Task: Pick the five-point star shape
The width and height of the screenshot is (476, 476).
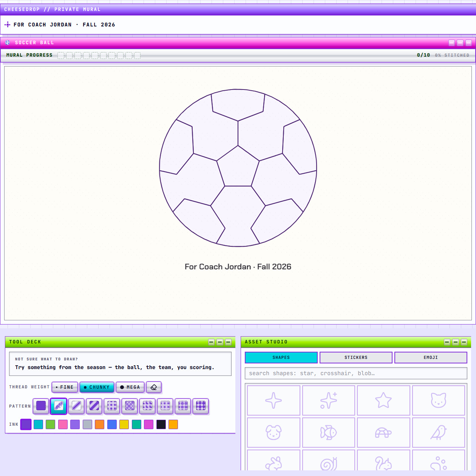Action: tap(383, 400)
